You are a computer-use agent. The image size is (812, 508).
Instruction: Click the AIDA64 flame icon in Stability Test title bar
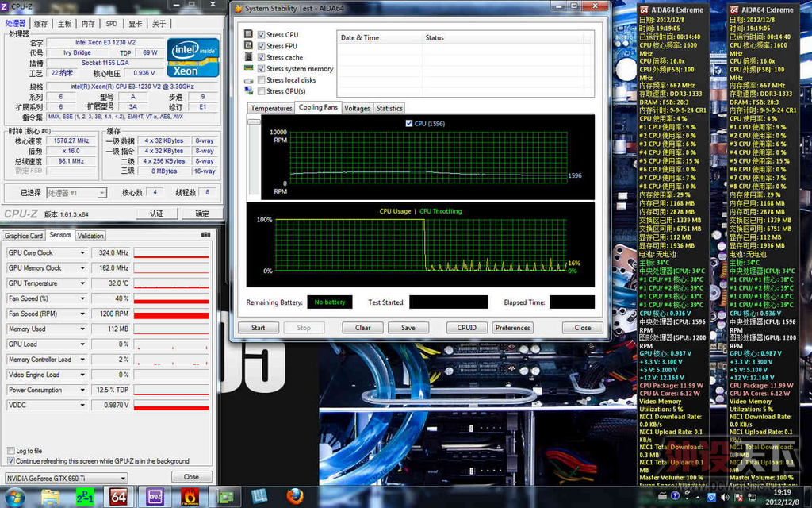pos(239,8)
